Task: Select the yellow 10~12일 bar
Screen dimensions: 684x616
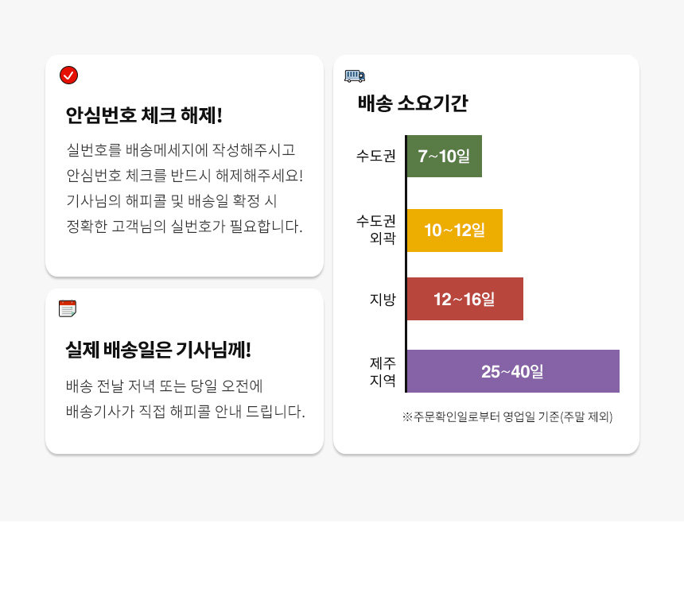Action: pyautogui.click(x=455, y=231)
